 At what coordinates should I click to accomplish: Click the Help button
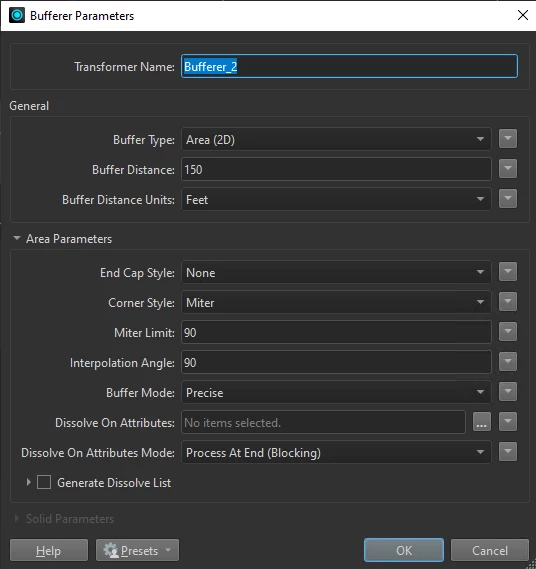(x=49, y=550)
